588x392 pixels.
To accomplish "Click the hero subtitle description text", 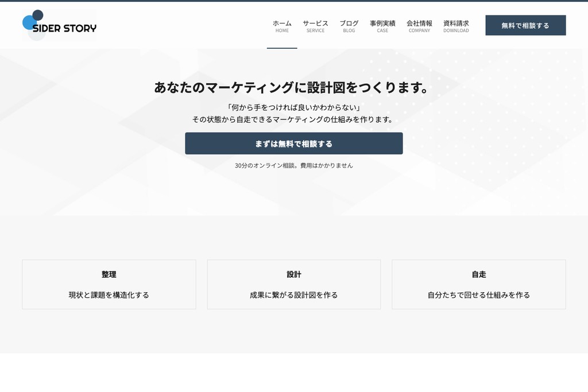I will click(x=293, y=114).
